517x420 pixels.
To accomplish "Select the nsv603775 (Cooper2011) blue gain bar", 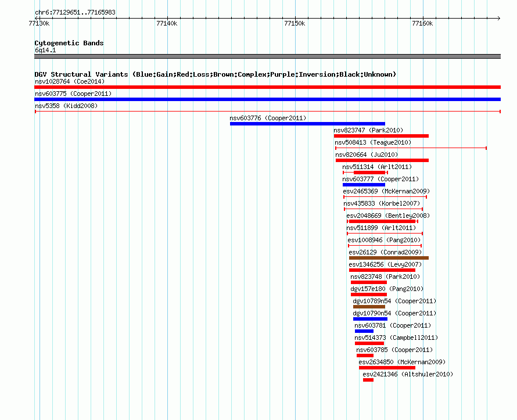I will pos(267,99).
